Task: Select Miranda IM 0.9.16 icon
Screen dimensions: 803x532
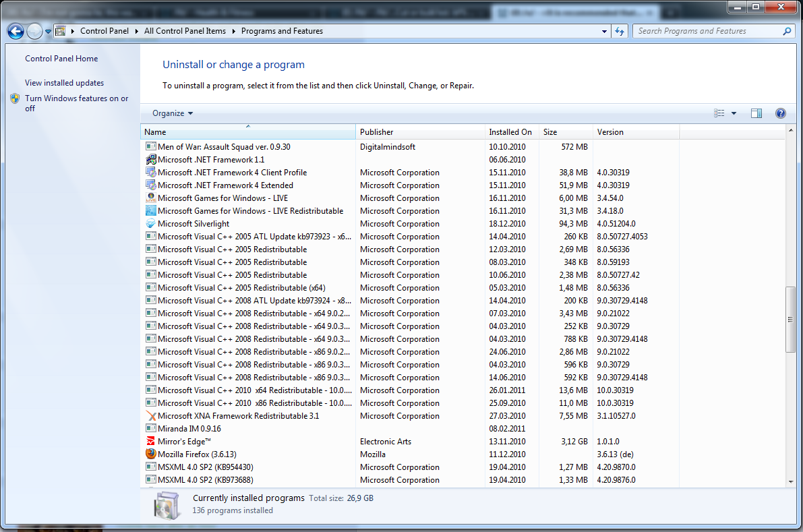Action: (150, 428)
